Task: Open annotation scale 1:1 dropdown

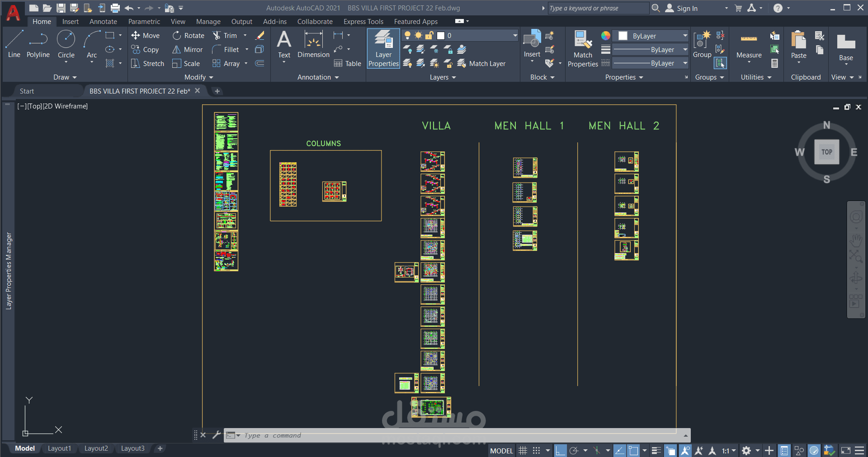Action: pos(729,450)
